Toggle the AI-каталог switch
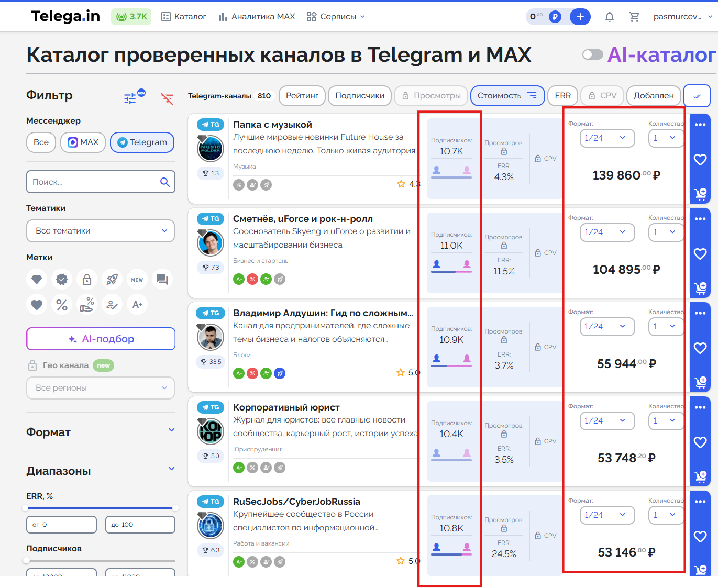Viewport: 718px width, 588px height. click(x=593, y=54)
